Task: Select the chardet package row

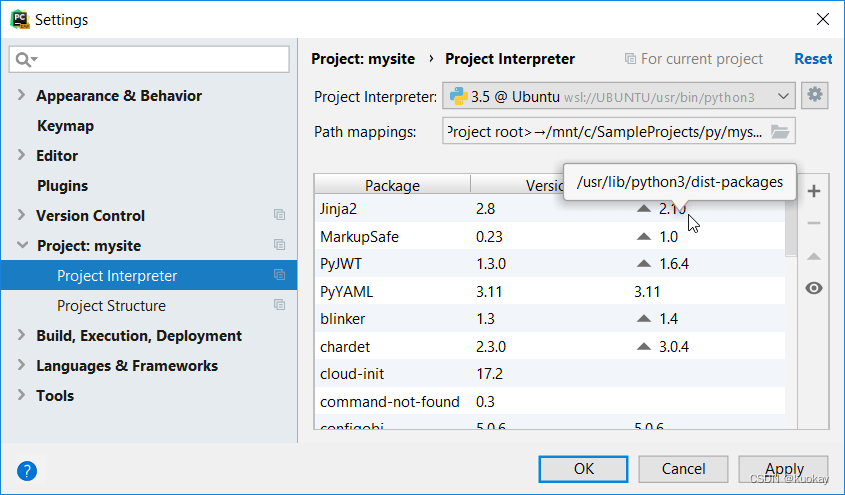Action: pos(550,346)
